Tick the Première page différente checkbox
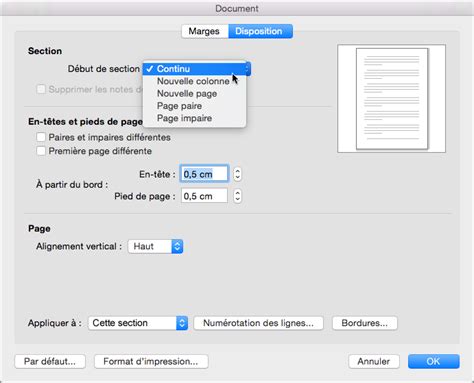The image size is (474, 383). tap(41, 151)
